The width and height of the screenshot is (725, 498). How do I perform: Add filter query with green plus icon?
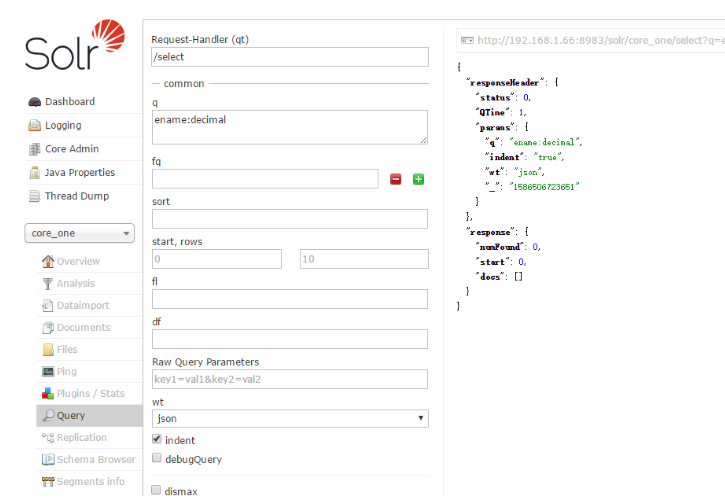point(418,179)
